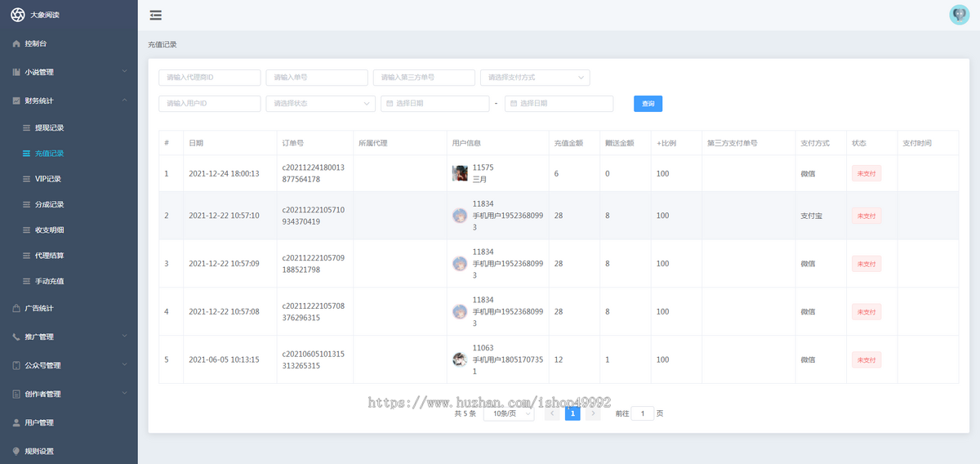The image size is (980, 464).
Task: Click the blue 查询 button
Action: (x=648, y=104)
